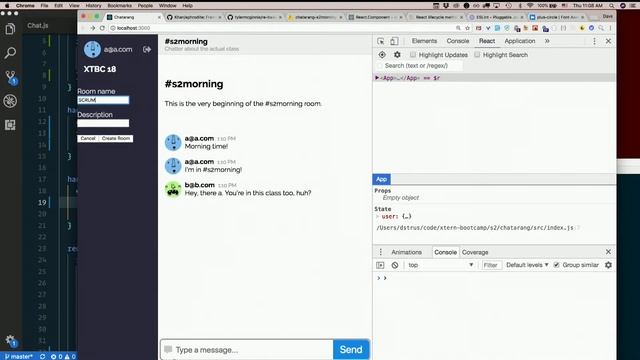This screenshot has height=360, width=640.
Task: Open Default levels dropdown
Action: (x=527, y=265)
